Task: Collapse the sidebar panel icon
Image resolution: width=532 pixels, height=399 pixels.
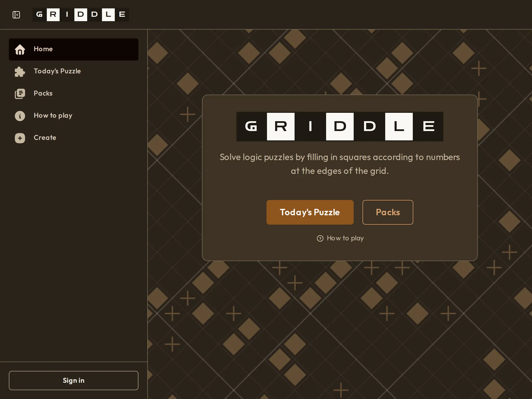Action: (16, 15)
